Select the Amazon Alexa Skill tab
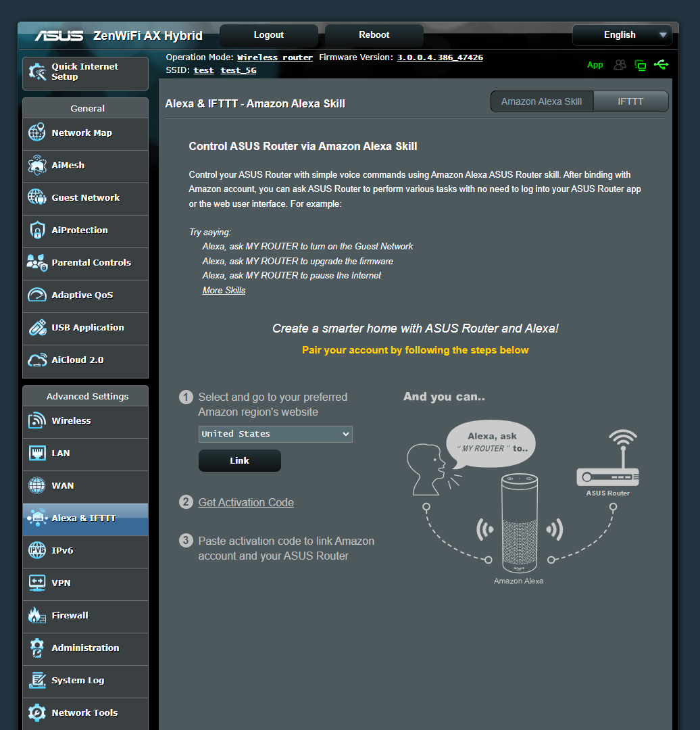 541,101
